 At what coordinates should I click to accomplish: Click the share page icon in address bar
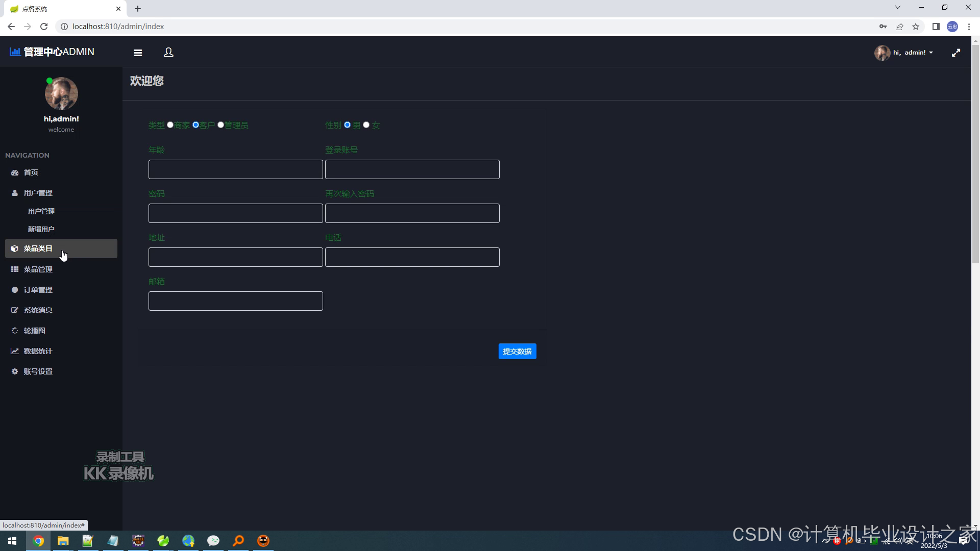click(x=899, y=27)
